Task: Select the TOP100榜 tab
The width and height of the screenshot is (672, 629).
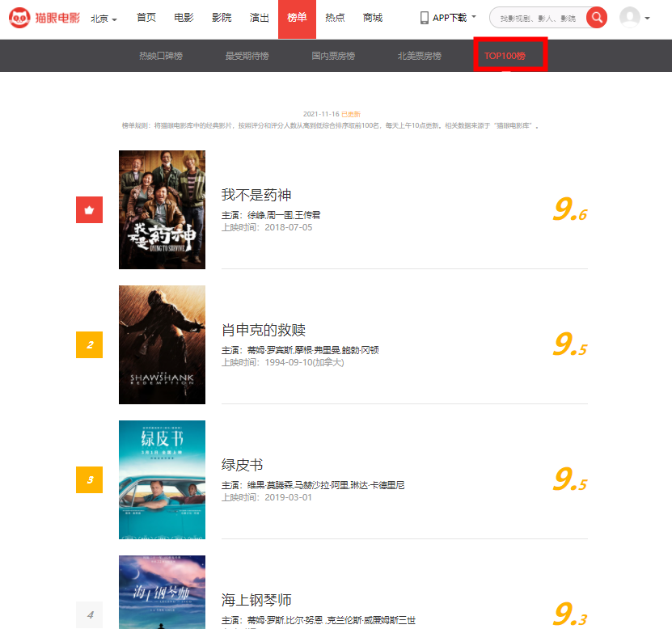Action: tap(505, 56)
